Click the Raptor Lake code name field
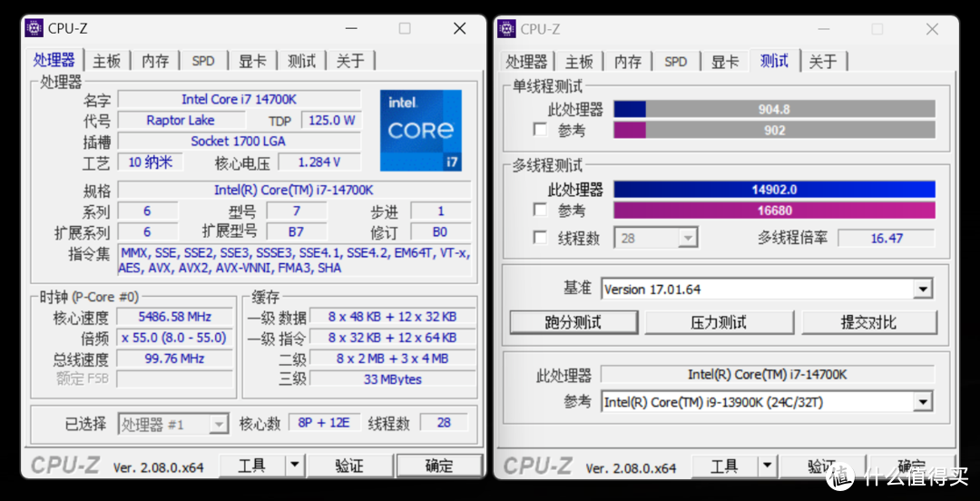This screenshot has height=501, width=980. click(x=180, y=120)
